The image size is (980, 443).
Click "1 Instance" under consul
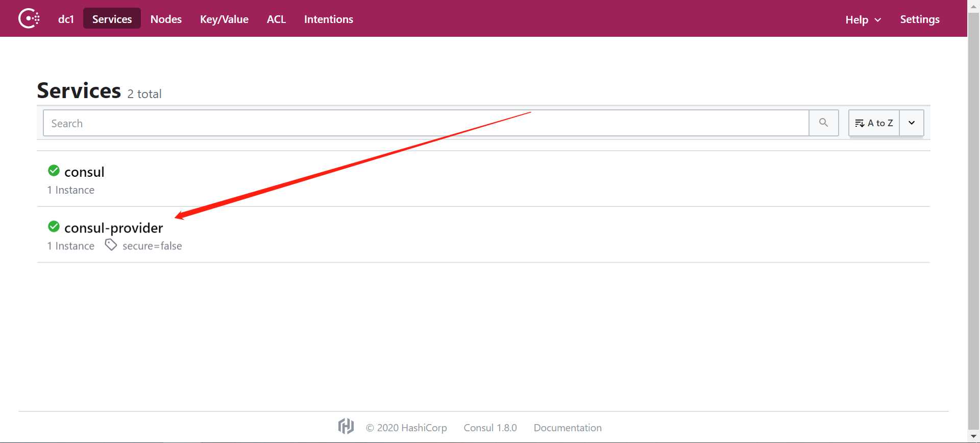[x=71, y=190]
